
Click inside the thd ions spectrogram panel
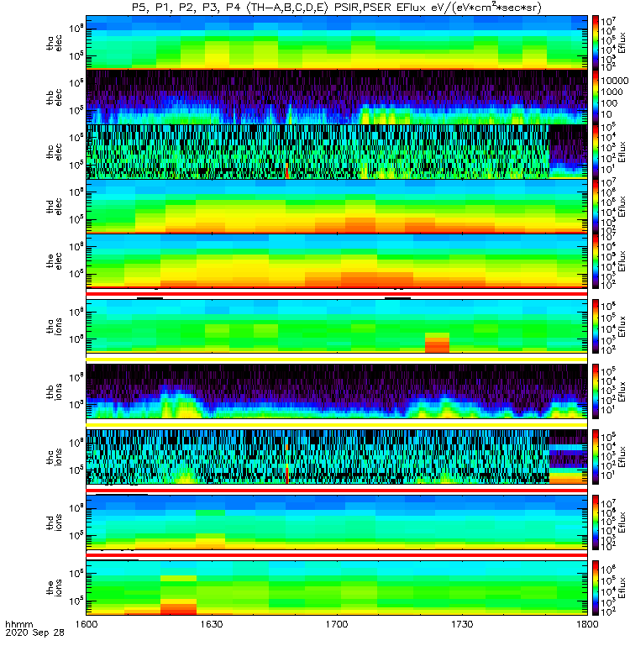(x=337, y=522)
